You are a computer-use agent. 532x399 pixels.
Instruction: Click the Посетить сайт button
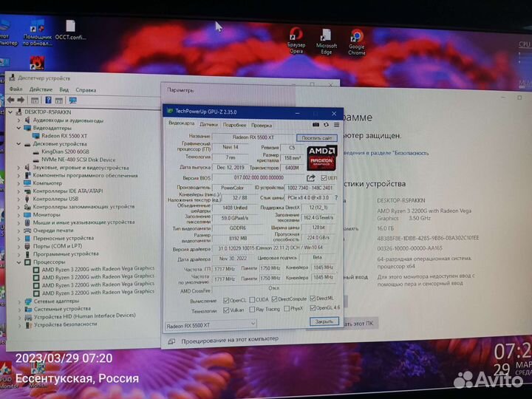(316, 138)
